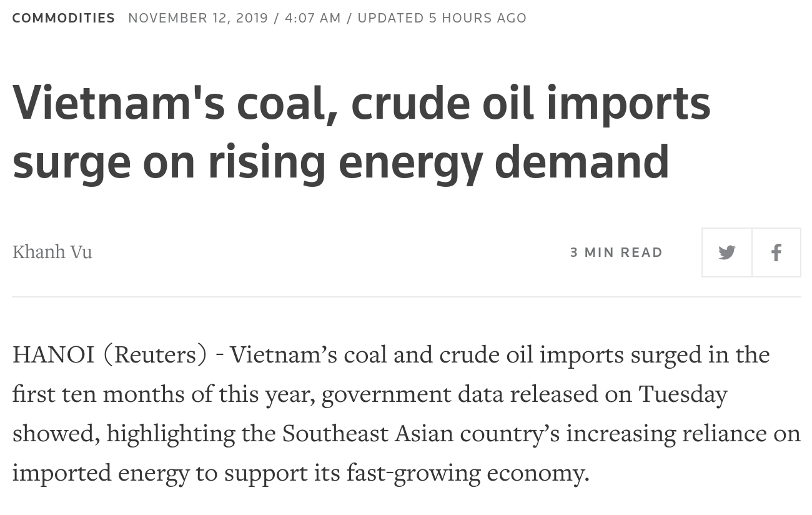812x515 pixels.
Task: Click the word "Tuesday" in the paragraph
Action: [683, 394]
